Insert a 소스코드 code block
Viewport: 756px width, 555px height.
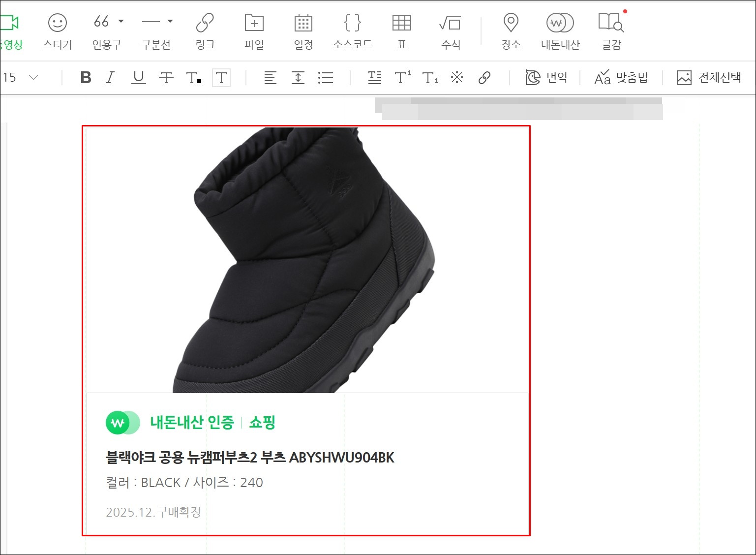[x=353, y=31]
